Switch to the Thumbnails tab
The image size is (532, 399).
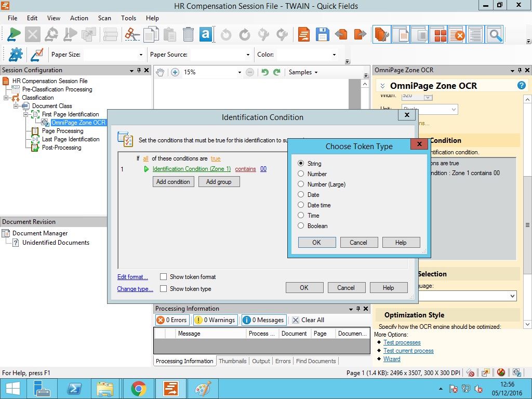[x=232, y=361]
